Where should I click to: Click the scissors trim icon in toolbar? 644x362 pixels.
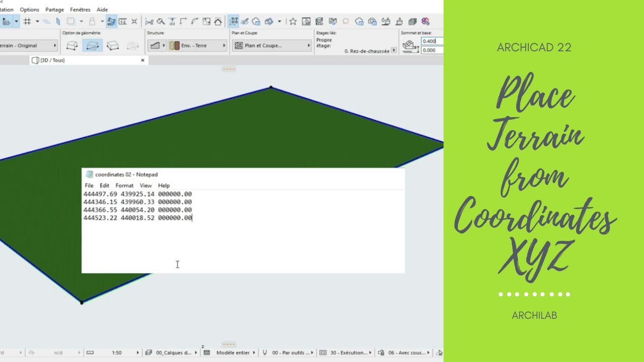(149, 21)
